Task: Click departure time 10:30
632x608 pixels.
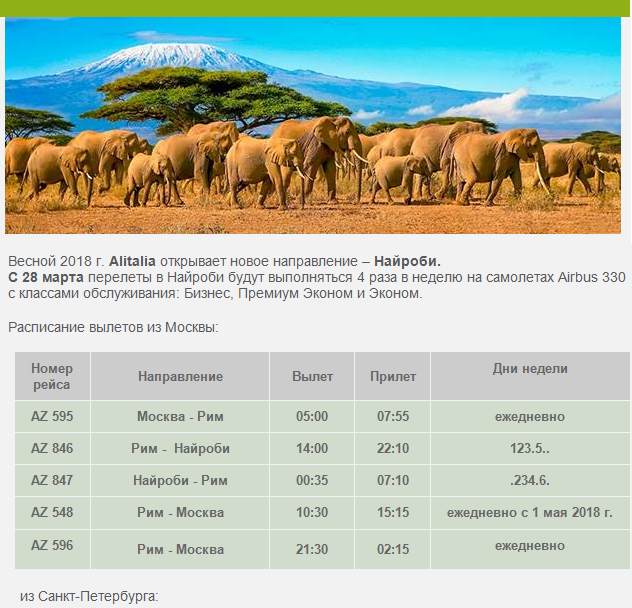Action: tap(312, 512)
